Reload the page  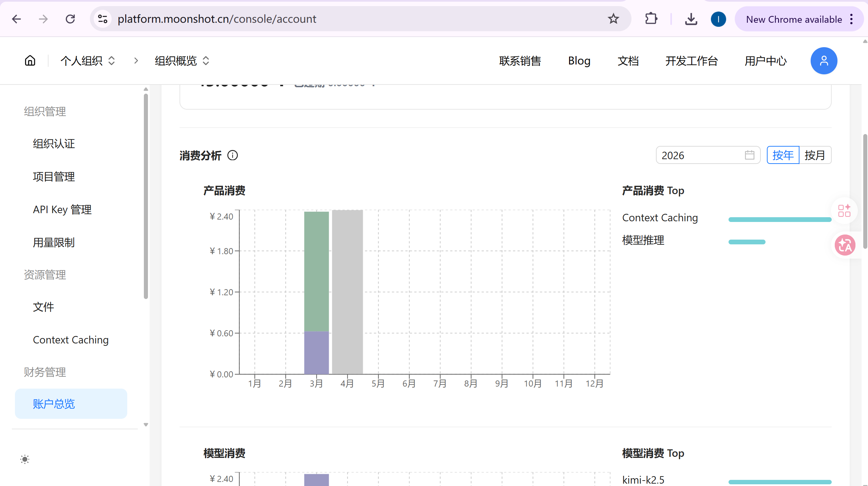pos(70,19)
